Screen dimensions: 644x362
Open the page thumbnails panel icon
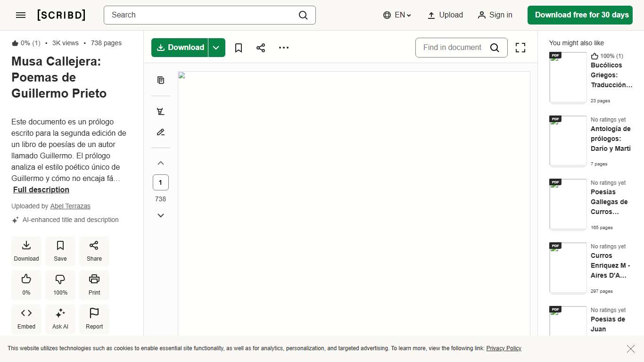(161, 80)
